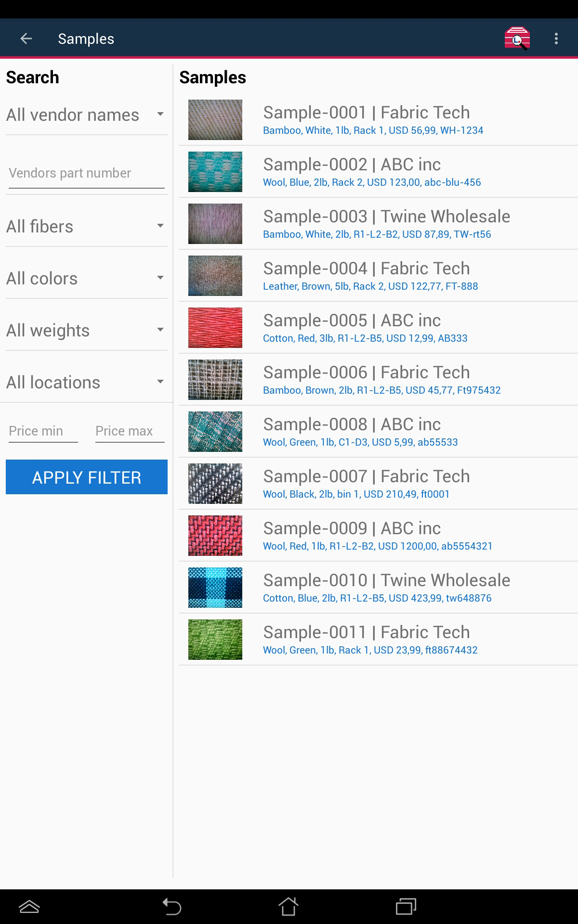Open the recent apps navigation button
This screenshot has height=924, width=578.
point(406,907)
